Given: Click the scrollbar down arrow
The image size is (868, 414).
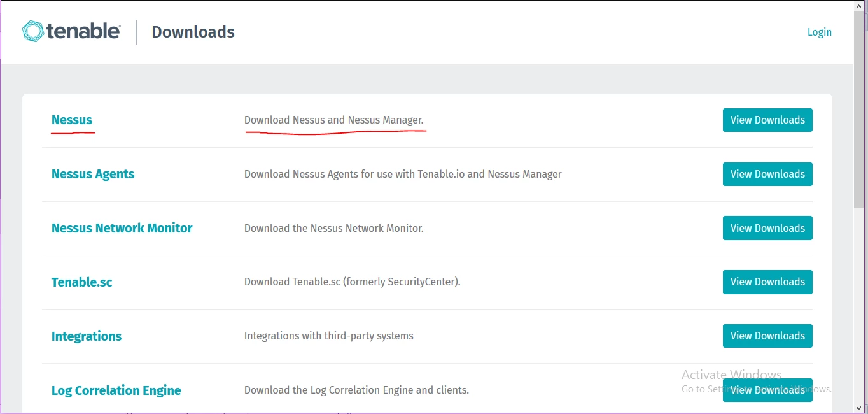Looking at the screenshot, I should coord(859,408).
